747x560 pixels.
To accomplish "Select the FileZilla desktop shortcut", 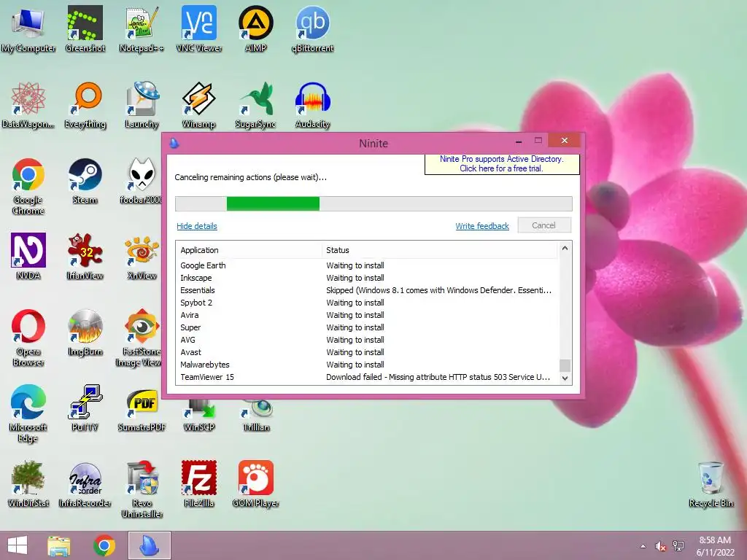I will pyautogui.click(x=198, y=484).
